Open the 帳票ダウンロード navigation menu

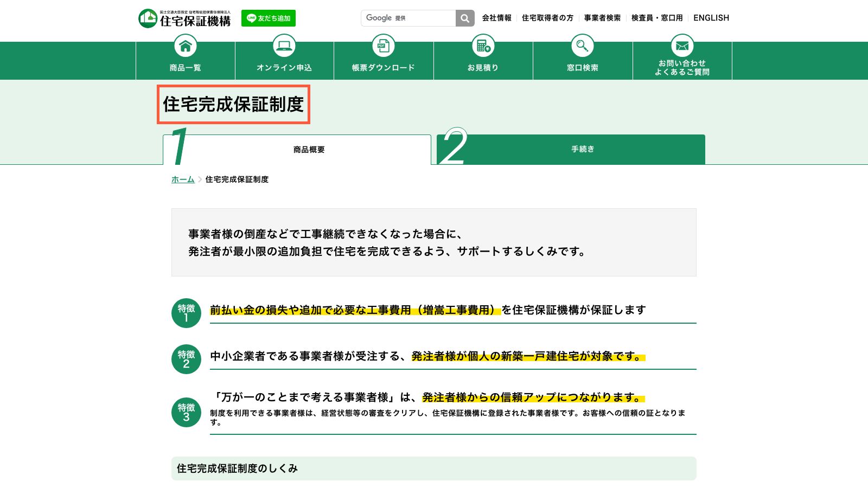(384, 68)
